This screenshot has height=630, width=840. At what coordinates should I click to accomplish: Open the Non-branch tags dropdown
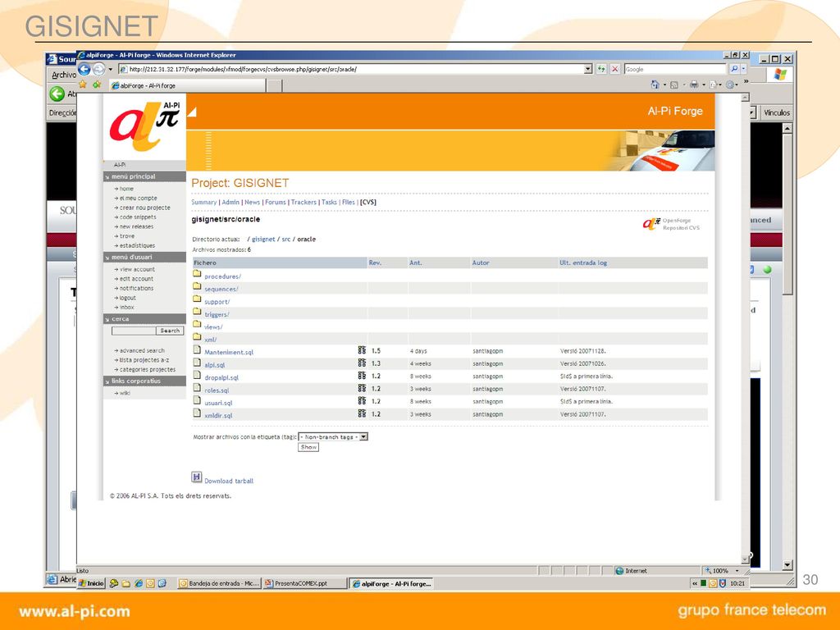pyautogui.click(x=333, y=437)
